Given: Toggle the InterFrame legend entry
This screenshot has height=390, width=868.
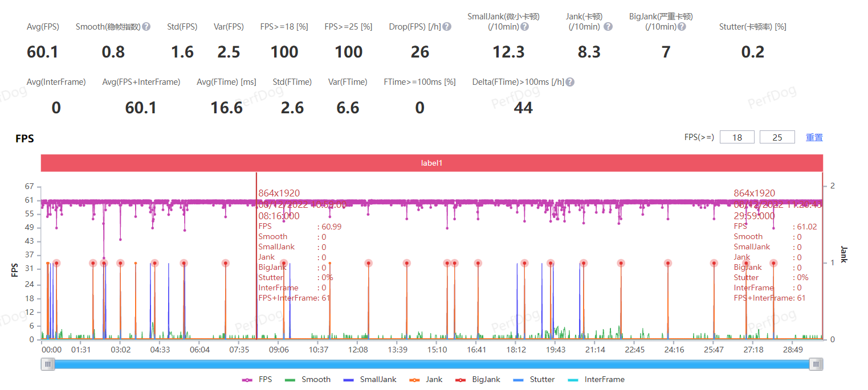Looking at the screenshot, I should coord(596,380).
